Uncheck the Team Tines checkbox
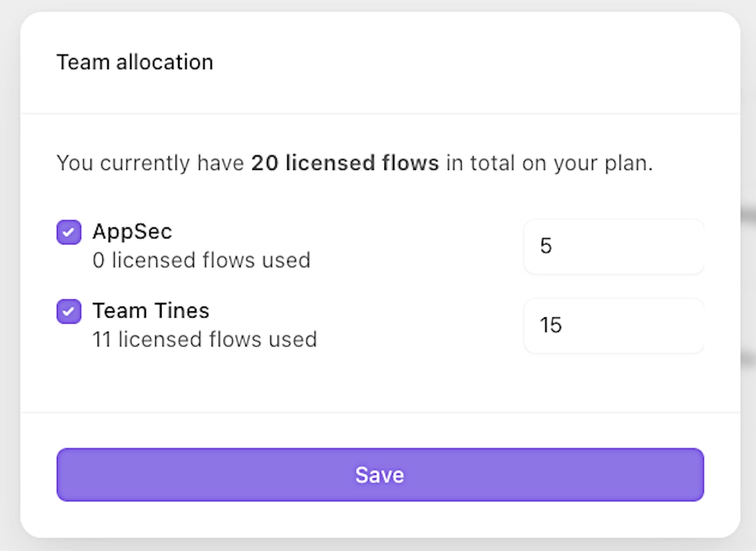 [69, 311]
